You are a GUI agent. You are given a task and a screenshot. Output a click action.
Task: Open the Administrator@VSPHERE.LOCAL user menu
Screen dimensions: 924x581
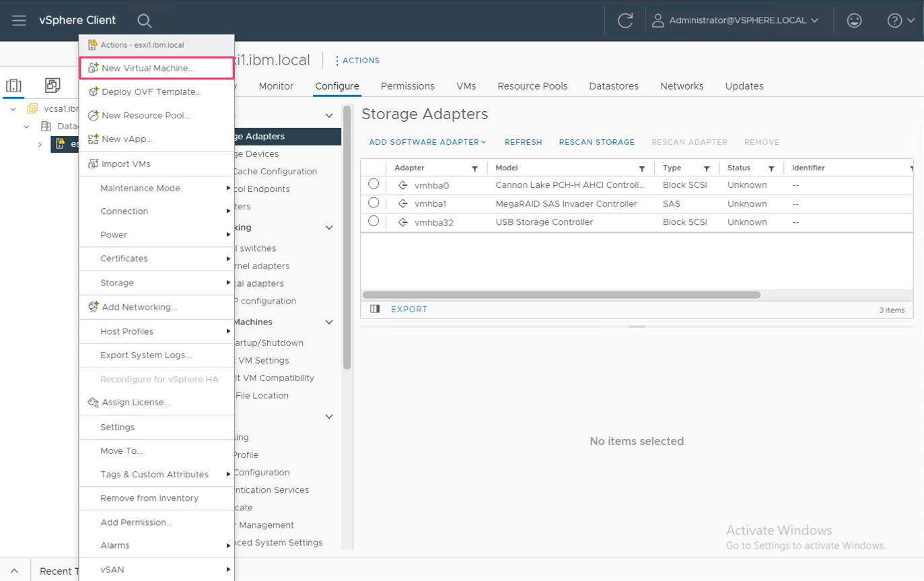tap(735, 20)
